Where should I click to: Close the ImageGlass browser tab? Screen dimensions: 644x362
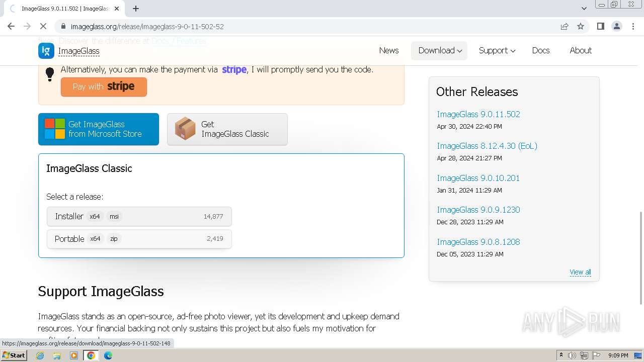(x=117, y=9)
